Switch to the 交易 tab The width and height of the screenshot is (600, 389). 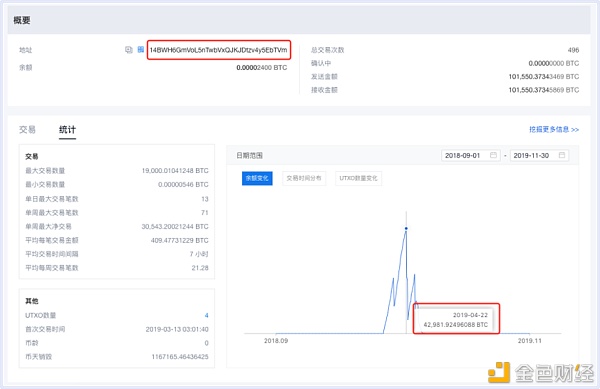click(x=27, y=130)
